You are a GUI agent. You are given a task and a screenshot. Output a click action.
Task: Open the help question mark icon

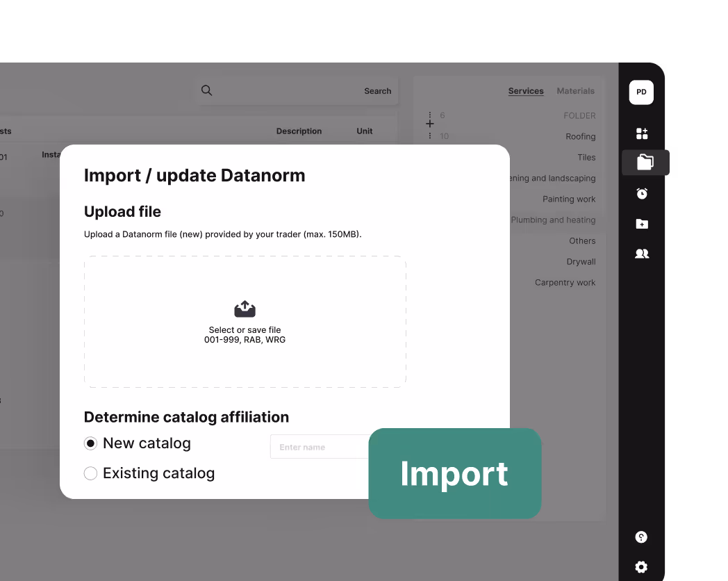click(641, 537)
